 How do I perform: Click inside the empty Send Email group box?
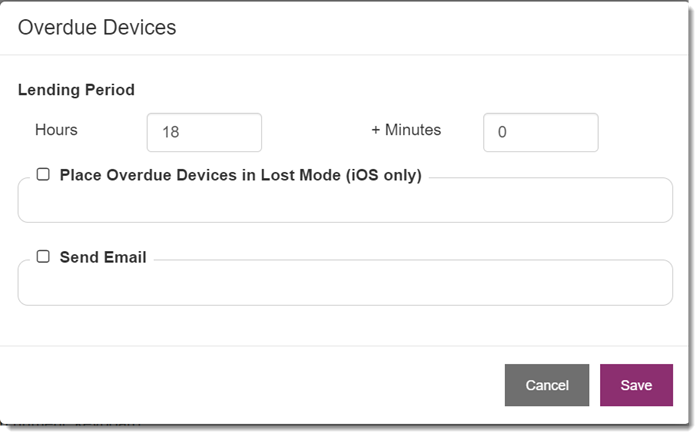point(345,286)
